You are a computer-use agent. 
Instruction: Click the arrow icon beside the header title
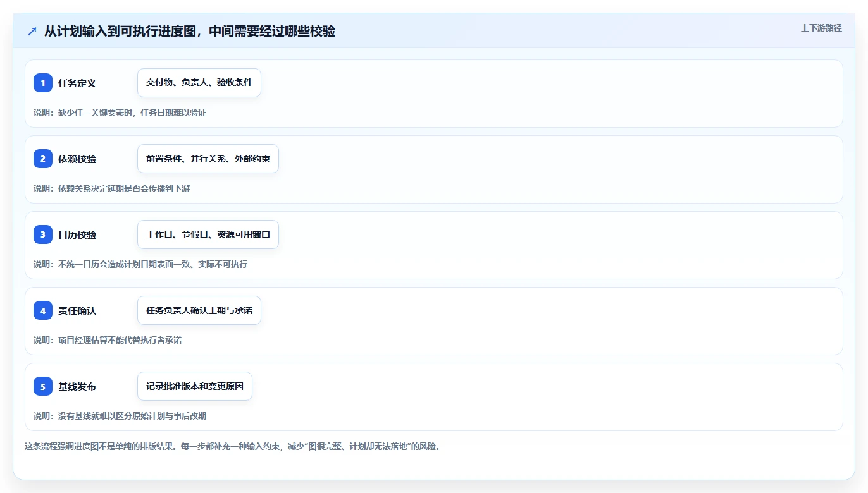[32, 31]
